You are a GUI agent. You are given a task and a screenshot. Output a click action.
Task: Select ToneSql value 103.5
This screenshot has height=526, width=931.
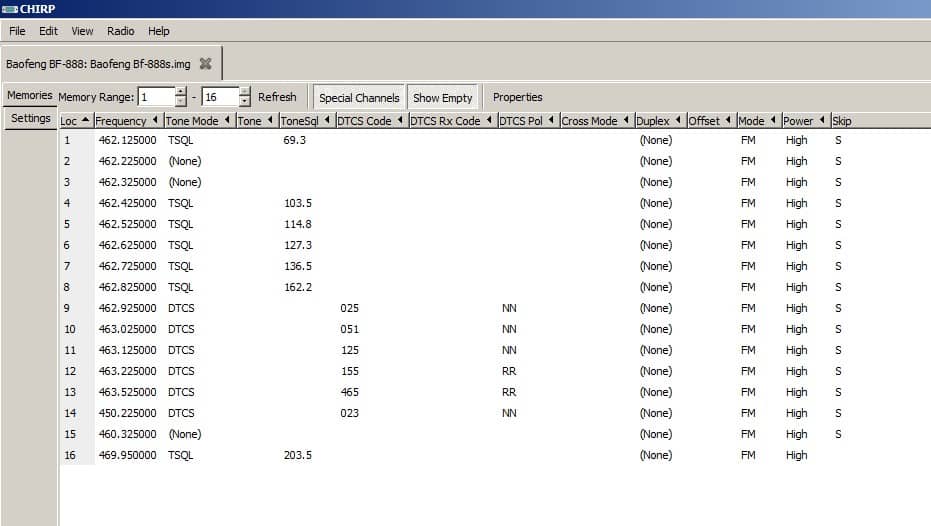[297, 203]
